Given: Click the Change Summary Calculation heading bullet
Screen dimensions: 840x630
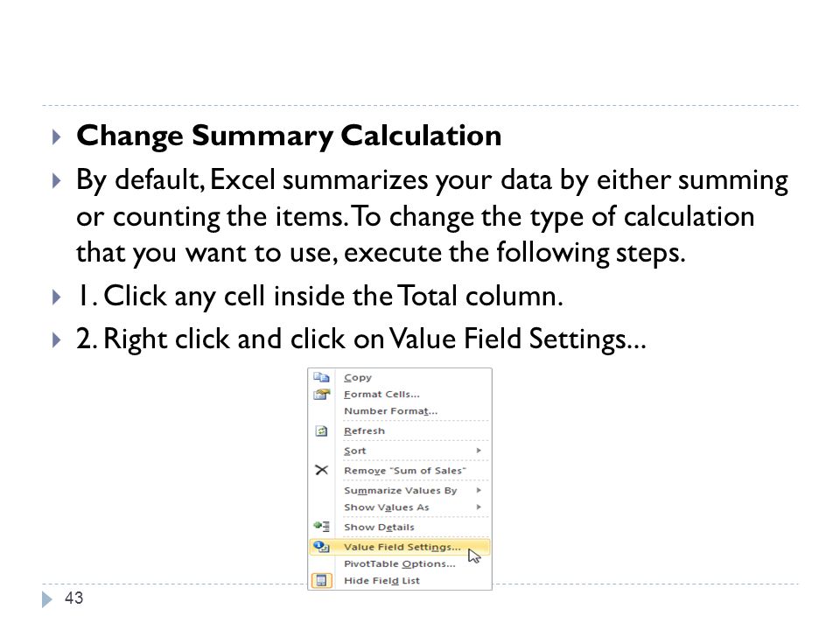Looking at the screenshot, I should pyautogui.click(x=56, y=136).
